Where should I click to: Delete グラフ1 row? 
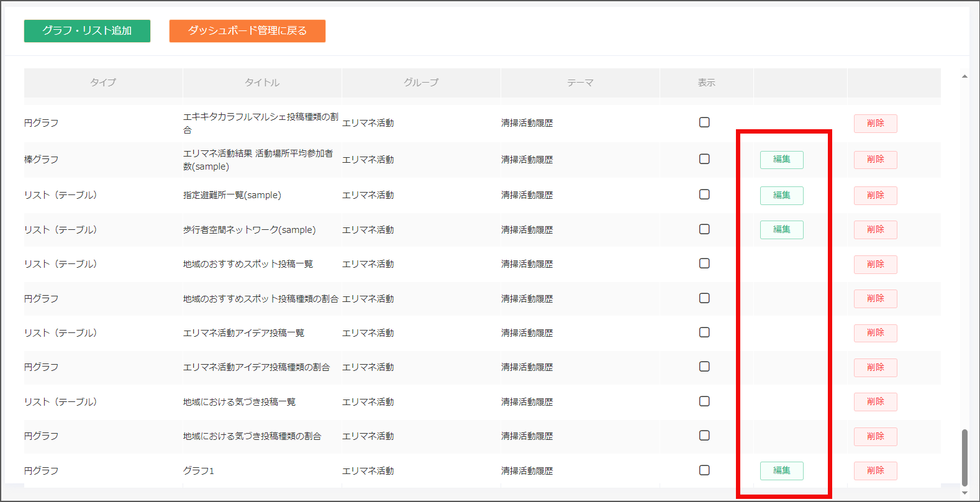pyautogui.click(x=876, y=471)
